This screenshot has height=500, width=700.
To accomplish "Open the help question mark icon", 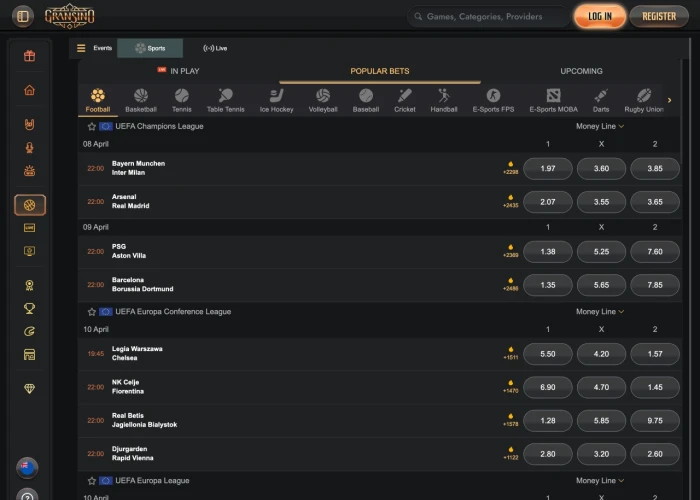I will pos(27,496).
